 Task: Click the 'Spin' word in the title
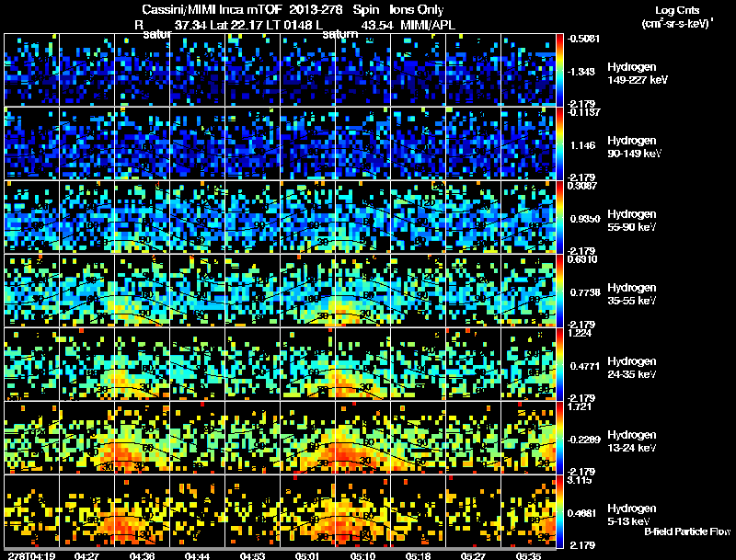(x=365, y=10)
